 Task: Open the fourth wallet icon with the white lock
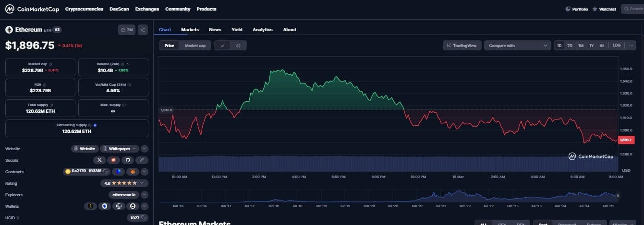pos(132,206)
